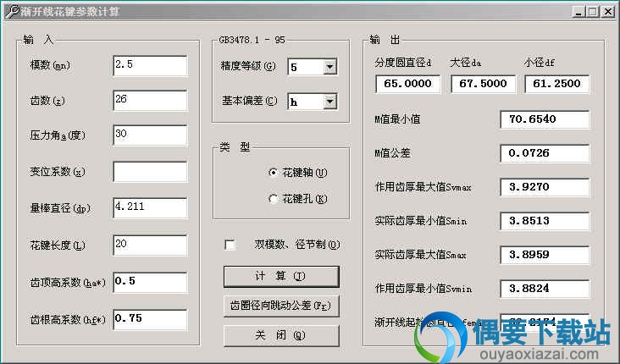Click the 压力角a(度) label

pos(58,135)
